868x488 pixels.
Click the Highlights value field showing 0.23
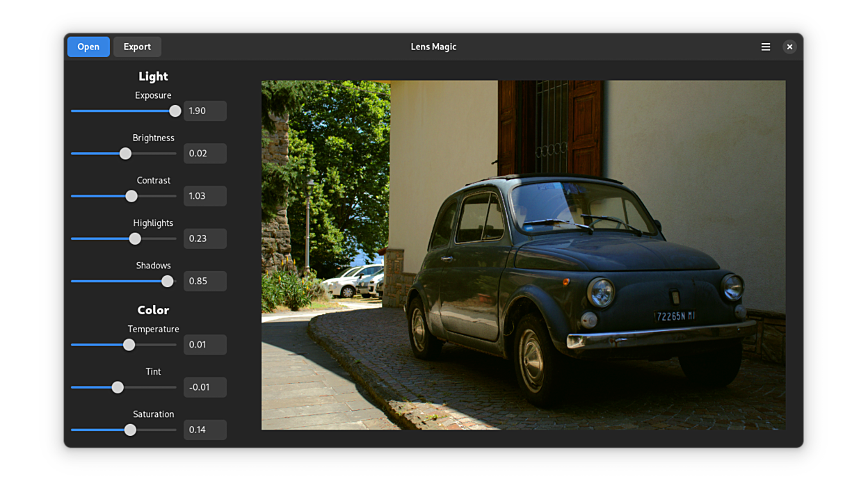point(204,238)
